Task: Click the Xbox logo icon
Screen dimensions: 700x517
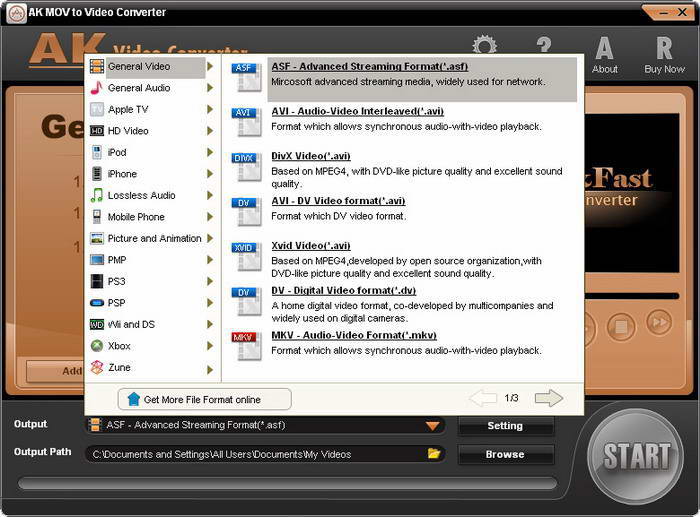Action: 96,346
